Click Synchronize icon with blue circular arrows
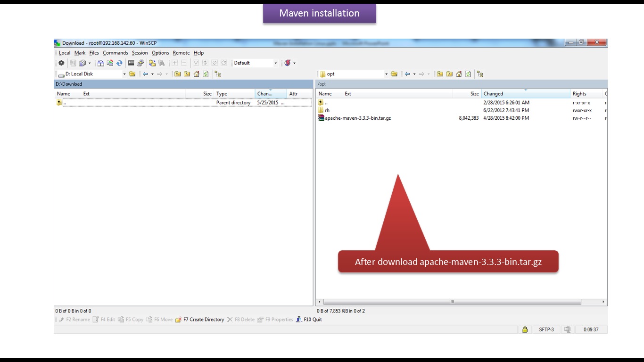The height and width of the screenshot is (362, 644). (119, 63)
